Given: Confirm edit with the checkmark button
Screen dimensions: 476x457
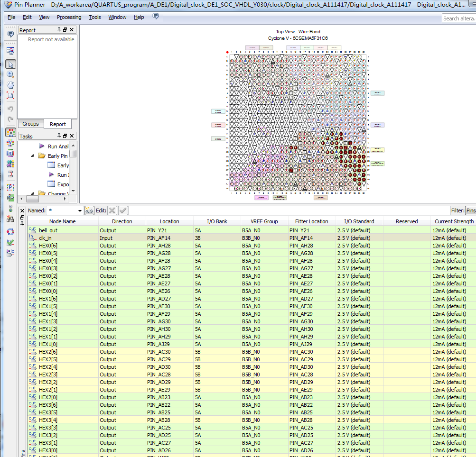Looking at the screenshot, I should (x=123, y=210).
